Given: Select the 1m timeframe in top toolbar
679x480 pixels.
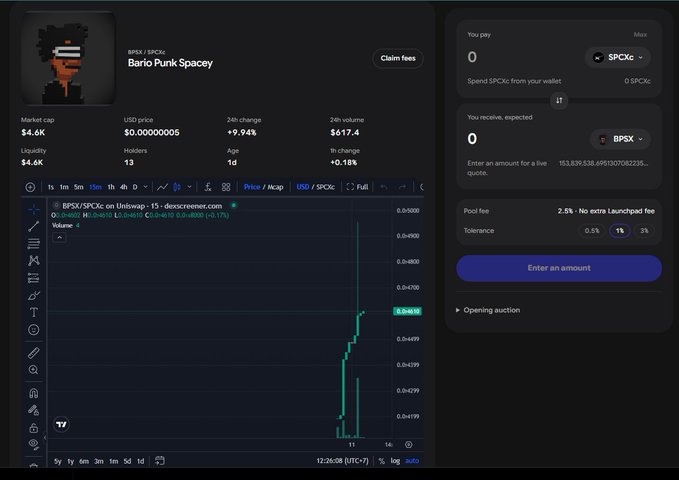Looking at the screenshot, I should (x=64, y=187).
